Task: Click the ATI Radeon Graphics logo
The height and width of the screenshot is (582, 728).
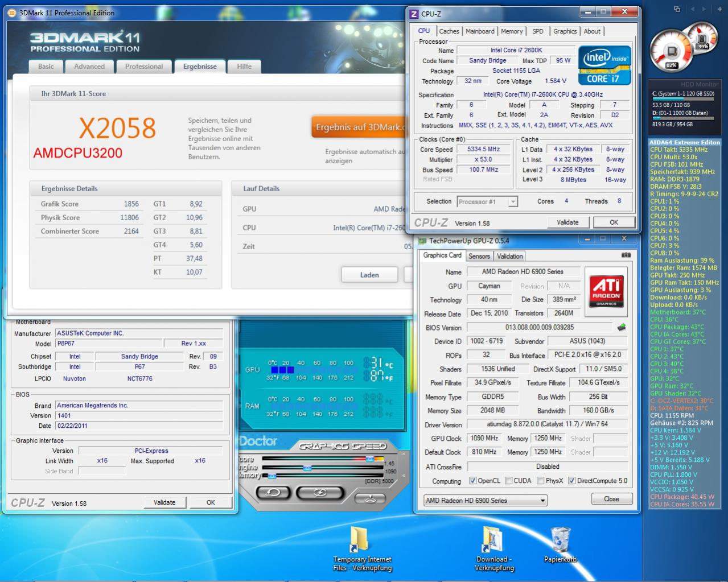Action: pos(606,291)
